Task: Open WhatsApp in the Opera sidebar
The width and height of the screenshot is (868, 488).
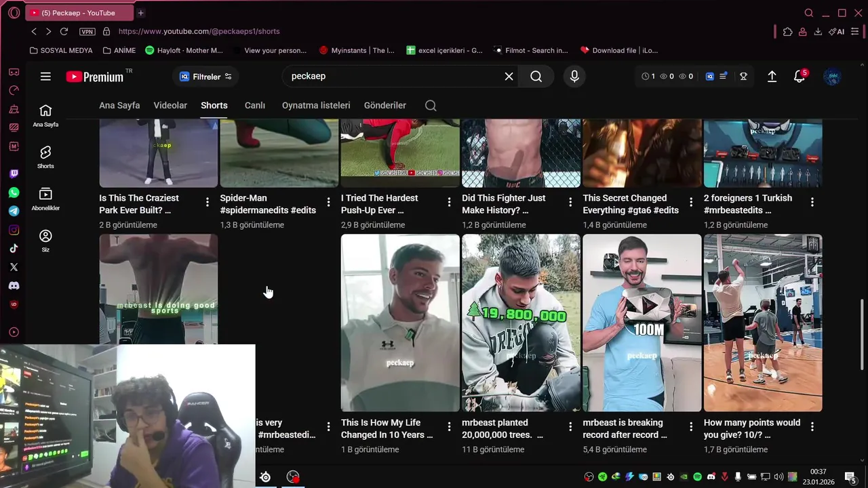Action: click(x=14, y=192)
